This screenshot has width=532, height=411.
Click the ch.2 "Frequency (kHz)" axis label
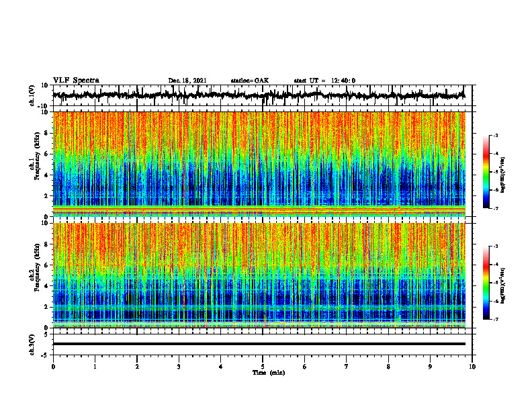coord(37,267)
